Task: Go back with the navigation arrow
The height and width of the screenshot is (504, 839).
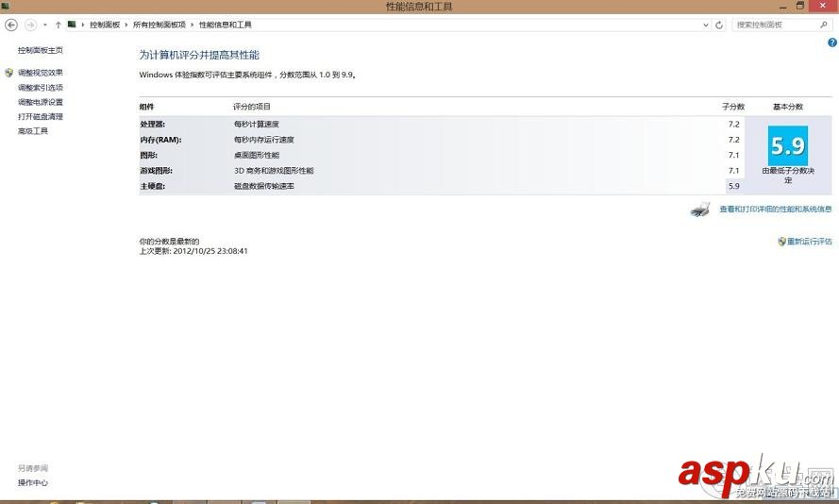Action: [11, 25]
